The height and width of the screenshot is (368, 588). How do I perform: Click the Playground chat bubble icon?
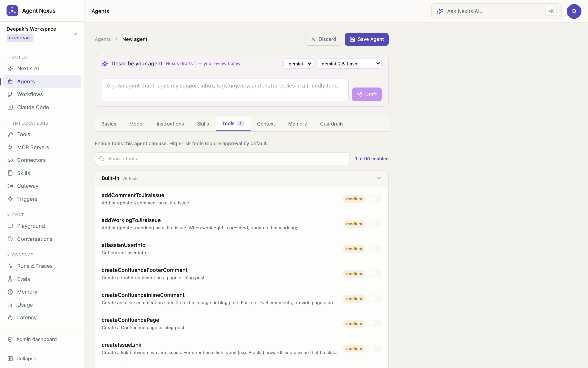point(10,226)
